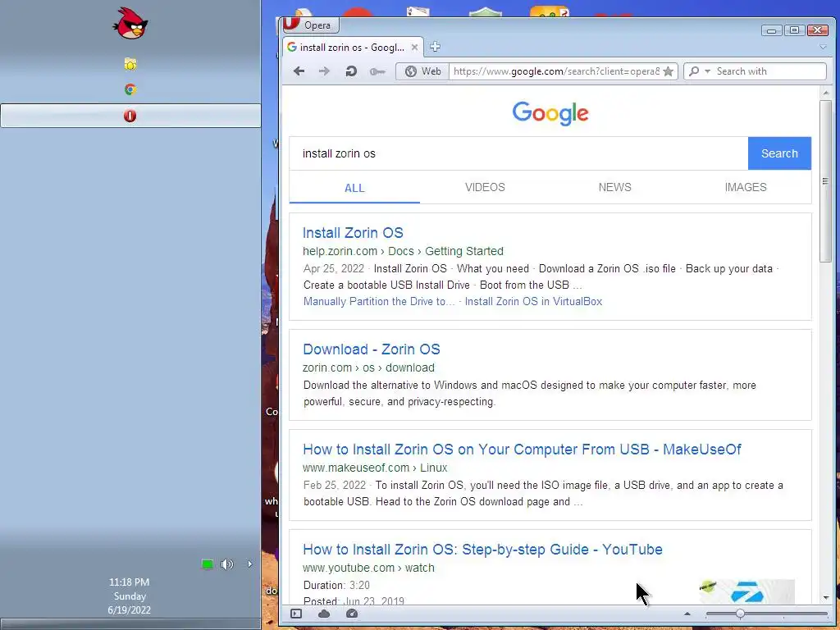Click the Web globe security badge
This screenshot has height=630, width=840.
coord(422,71)
